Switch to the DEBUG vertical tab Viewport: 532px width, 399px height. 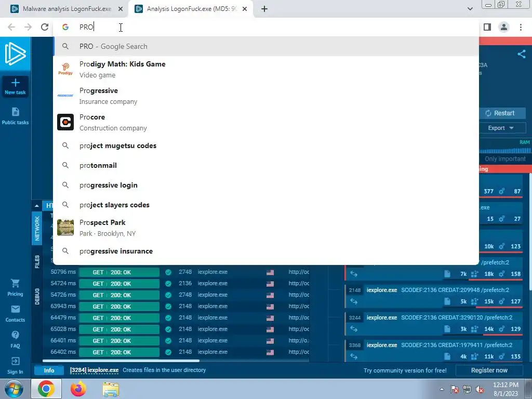[x=37, y=296]
